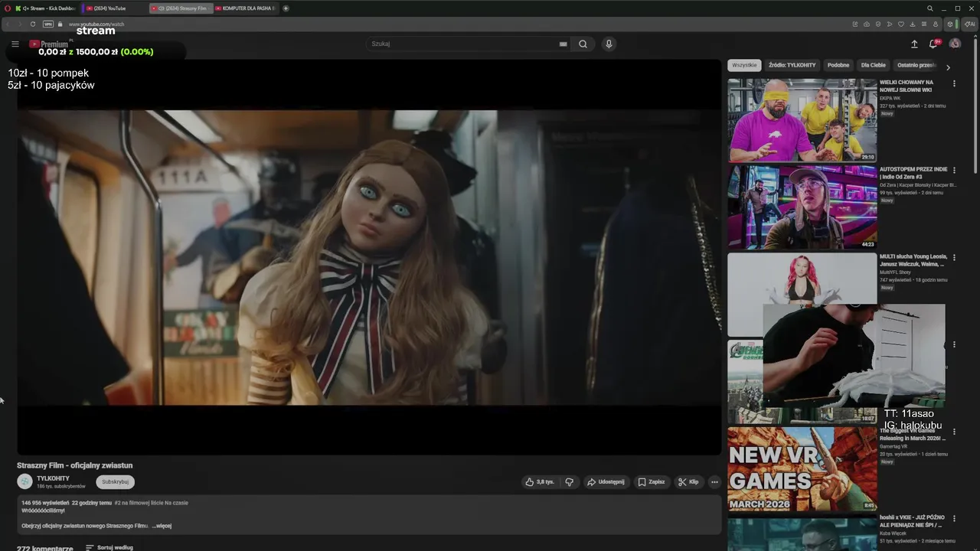Subscribe to the TYLKOHITY channel
The image size is (980, 551).
(115, 482)
